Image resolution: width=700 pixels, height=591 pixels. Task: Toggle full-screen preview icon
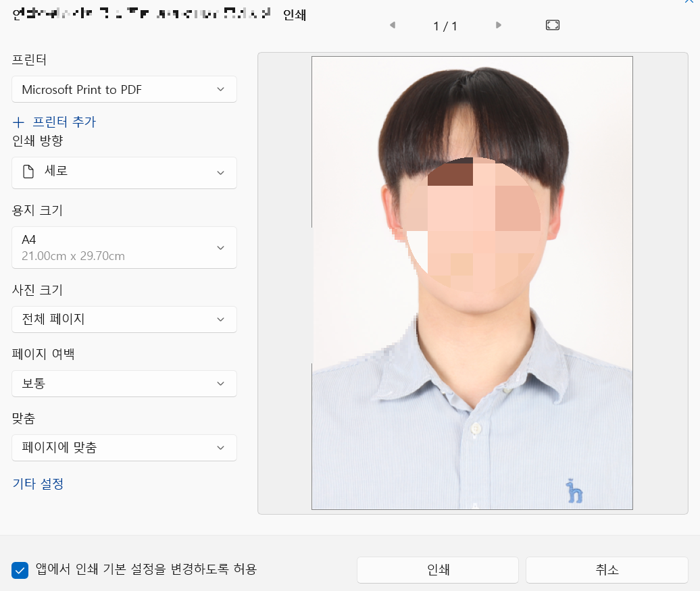pos(553,25)
